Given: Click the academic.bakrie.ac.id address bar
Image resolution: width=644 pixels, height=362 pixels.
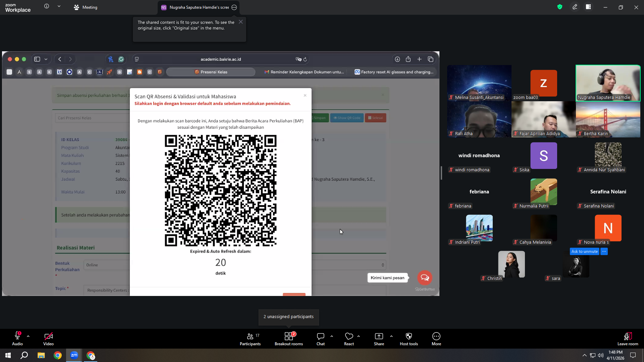Looking at the screenshot, I should pyautogui.click(x=221, y=59).
